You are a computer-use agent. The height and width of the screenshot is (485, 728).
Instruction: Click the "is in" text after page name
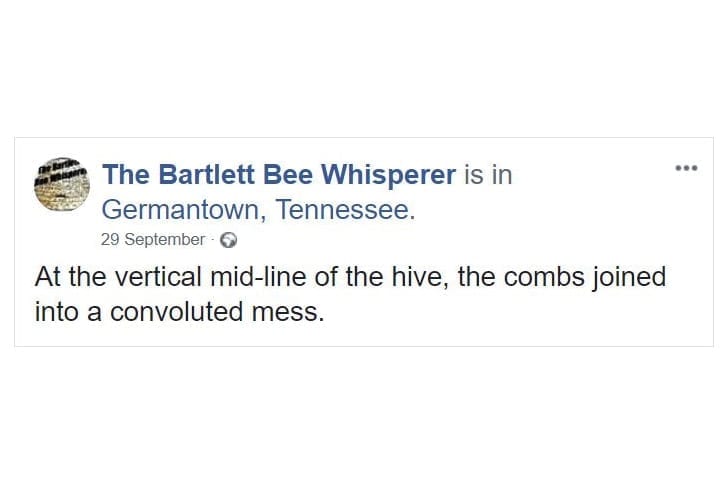pos(488,175)
